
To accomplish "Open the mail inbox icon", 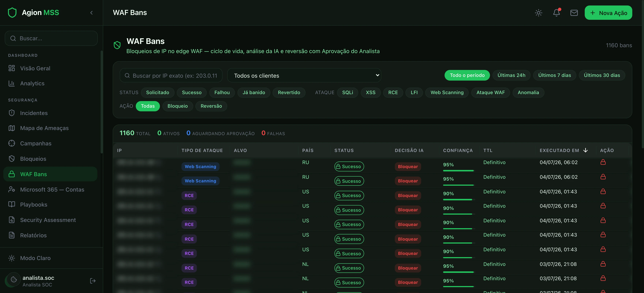I will coord(574,13).
